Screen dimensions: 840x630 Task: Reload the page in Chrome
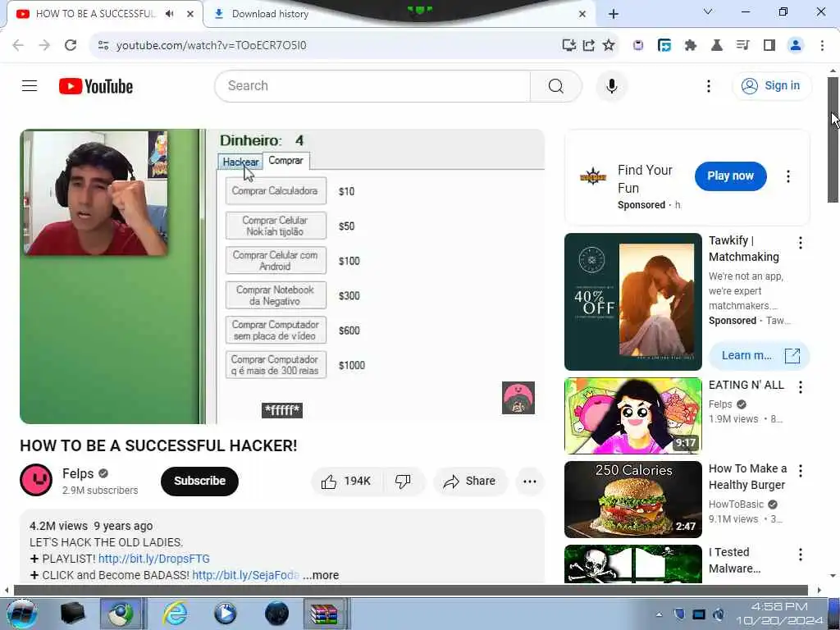click(71, 45)
